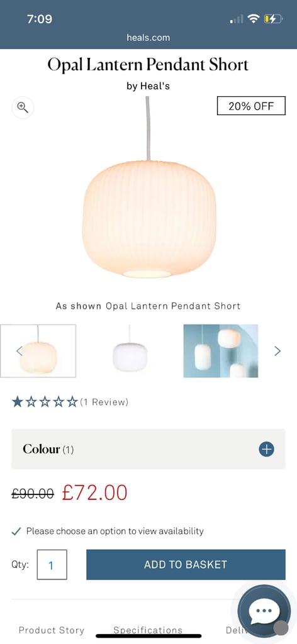Select the peach lit pendant thumbnail
This screenshot has width=297, height=644.
[38, 351]
